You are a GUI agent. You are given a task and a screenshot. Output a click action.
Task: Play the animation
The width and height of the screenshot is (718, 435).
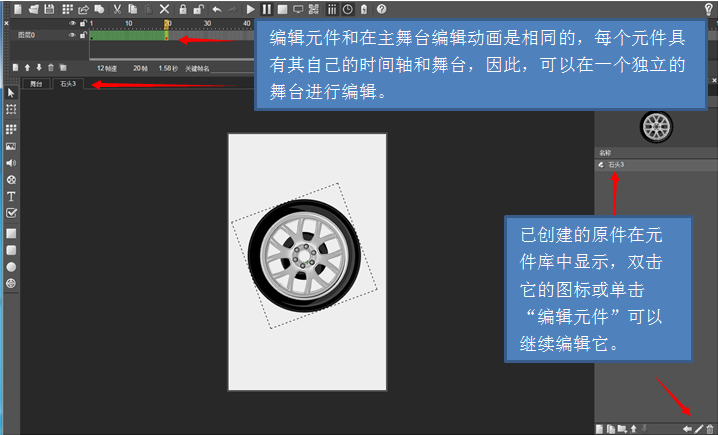click(250, 9)
